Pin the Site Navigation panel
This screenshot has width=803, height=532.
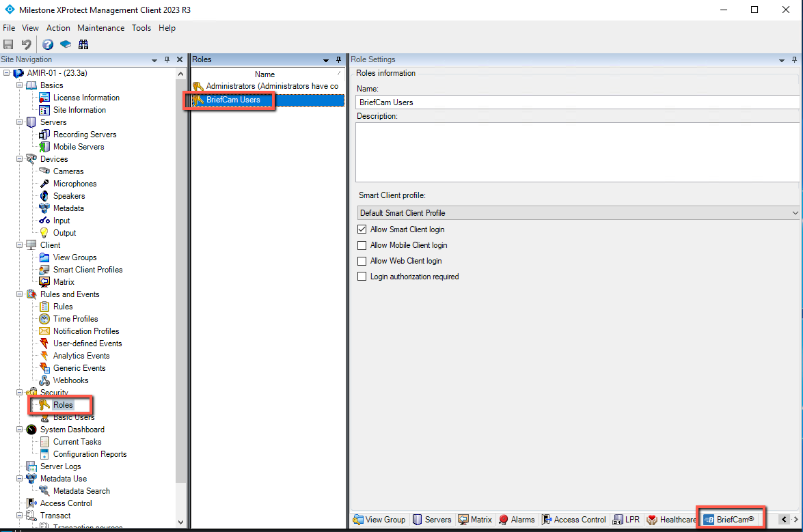(167, 60)
